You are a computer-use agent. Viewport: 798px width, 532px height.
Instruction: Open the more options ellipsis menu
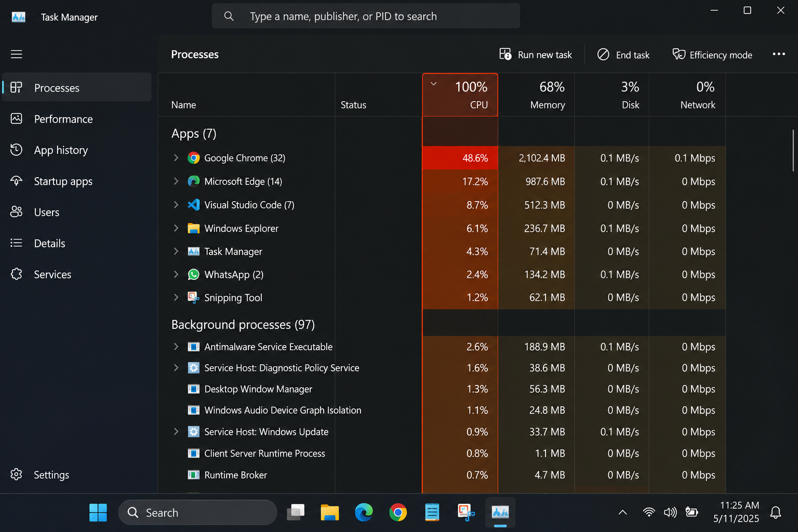click(779, 54)
